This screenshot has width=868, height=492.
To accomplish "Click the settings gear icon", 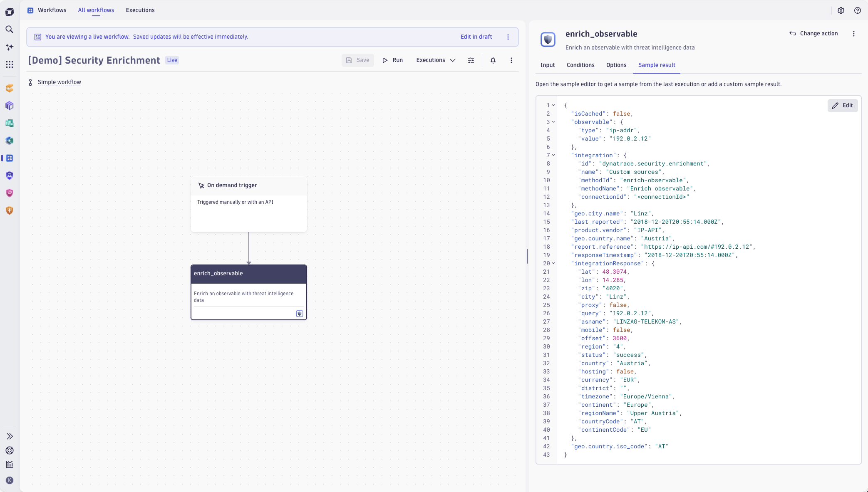I will click(841, 10).
